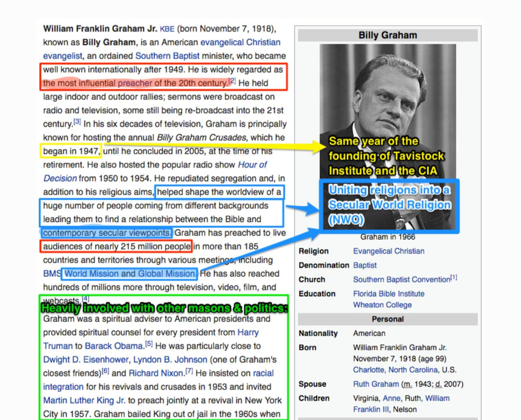Click the Ruth Graham spouse link
The width and height of the screenshot is (521, 420).
376,384
